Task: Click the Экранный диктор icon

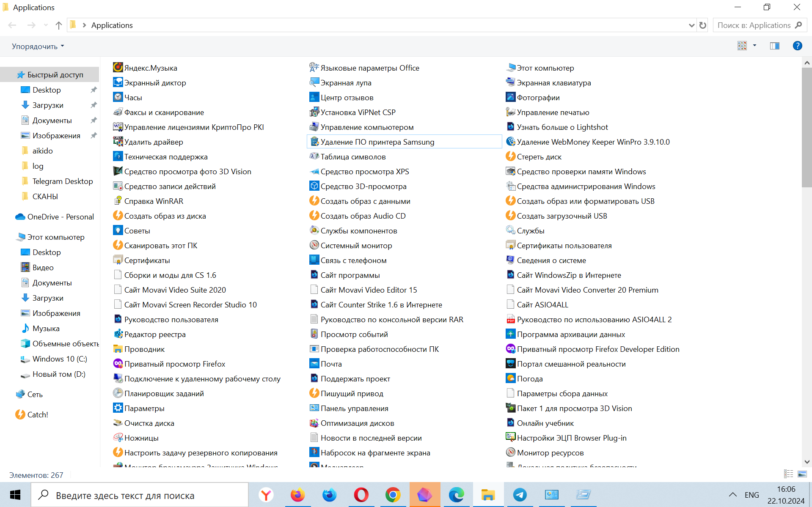Action: [x=118, y=82]
